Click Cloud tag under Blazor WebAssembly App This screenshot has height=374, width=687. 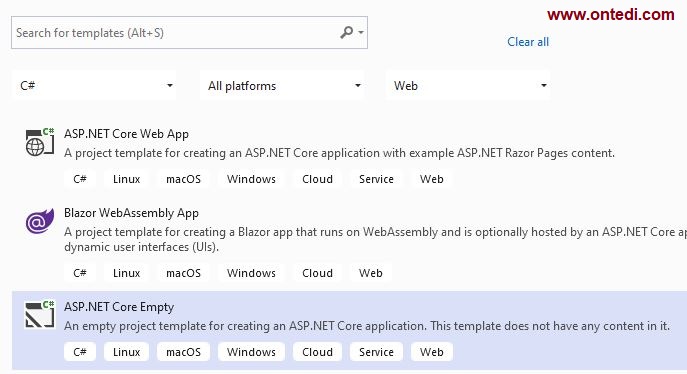(317, 273)
